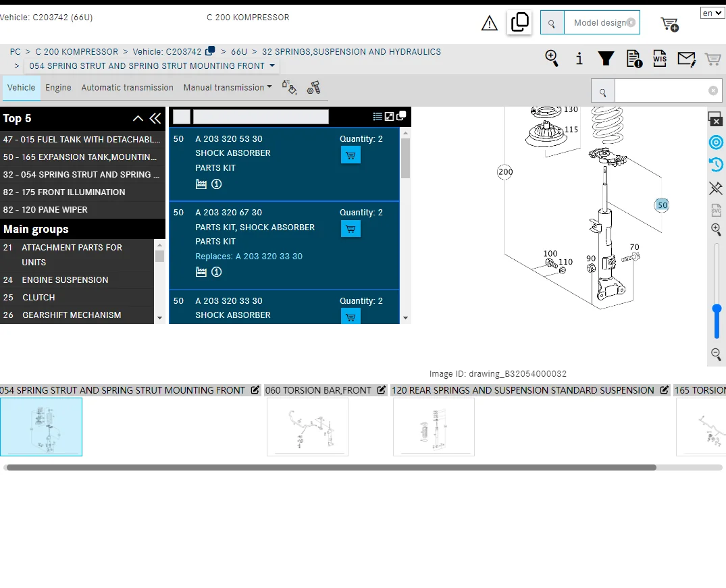Viewport: 726px width, 588px height.
Task: Select main group 24 ENGINE SUSPENSION
Action: point(77,280)
